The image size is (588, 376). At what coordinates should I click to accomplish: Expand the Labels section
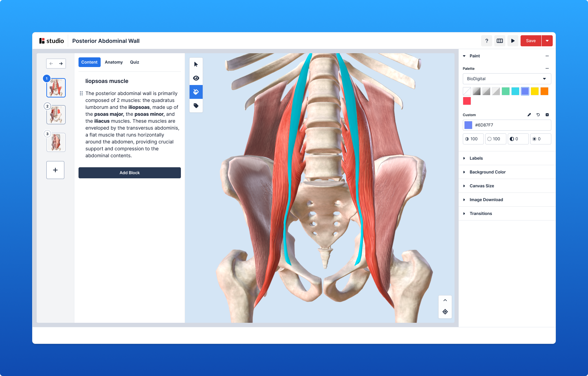476,158
